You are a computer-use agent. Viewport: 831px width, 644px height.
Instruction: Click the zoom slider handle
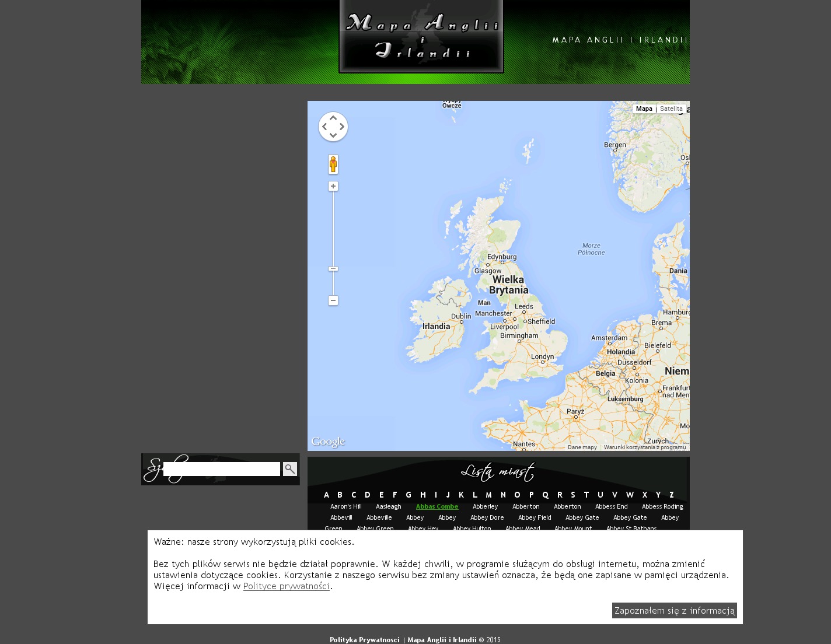(x=333, y=268)
